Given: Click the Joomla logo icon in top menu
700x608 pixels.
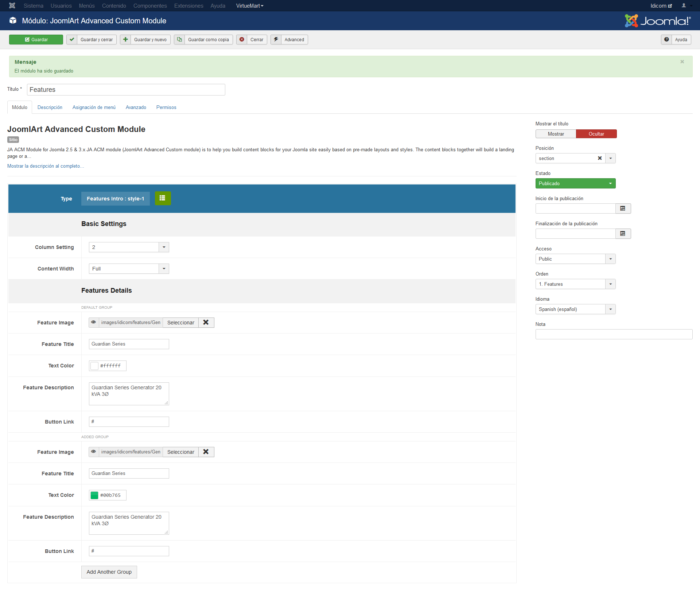Looking at the screenshot, I should 12,5.
